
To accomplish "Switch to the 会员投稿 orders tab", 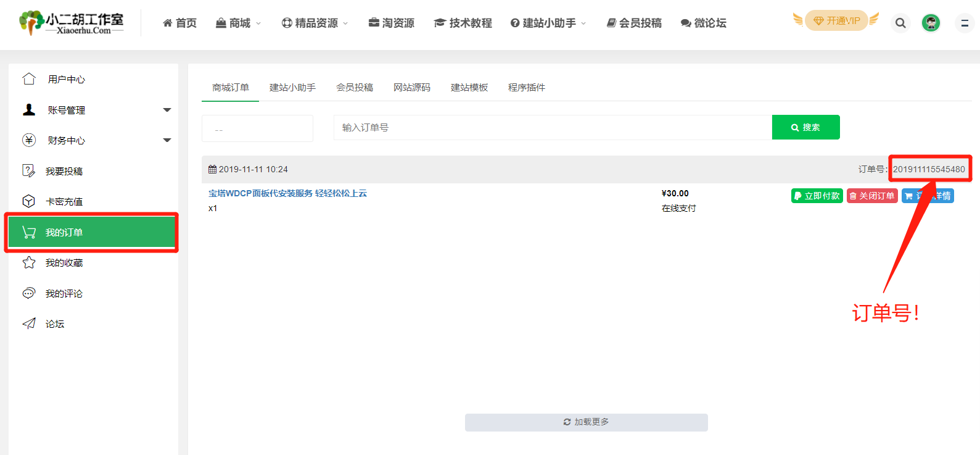I will point(355,88).
